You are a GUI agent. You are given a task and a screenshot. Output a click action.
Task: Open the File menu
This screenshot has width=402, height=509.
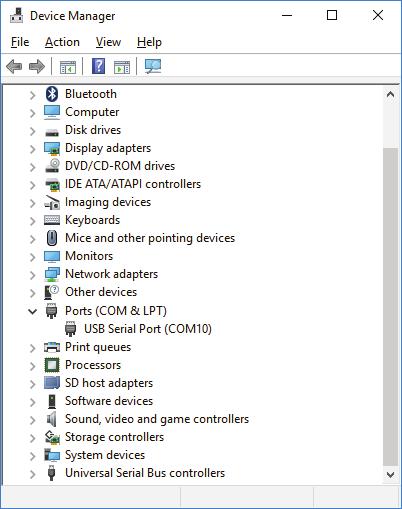tap(20, 42)
